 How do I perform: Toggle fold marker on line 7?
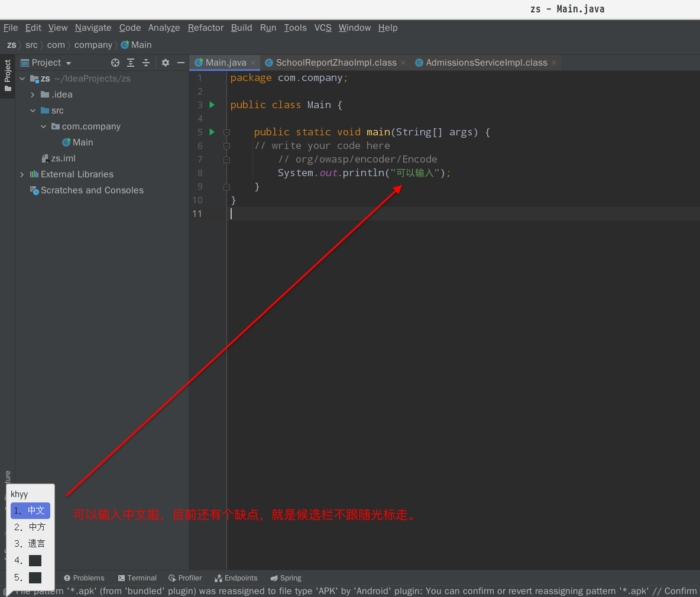[227, 160]
